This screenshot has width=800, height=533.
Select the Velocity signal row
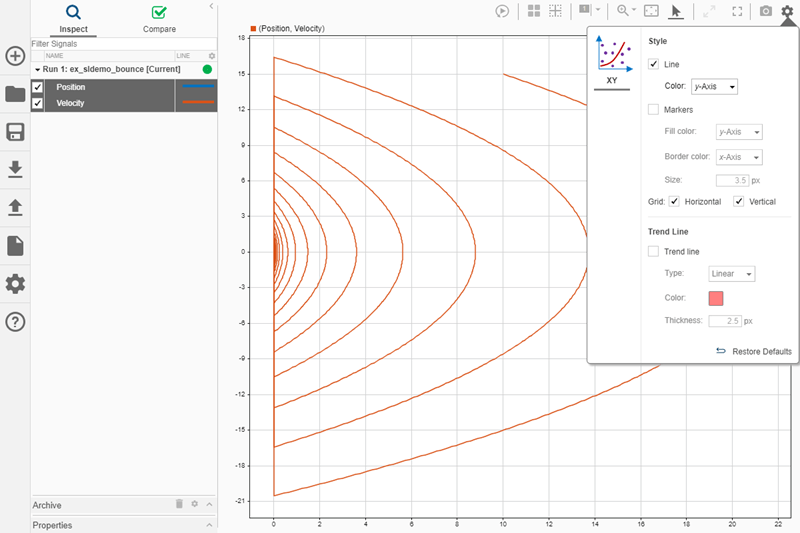coord(124,103)
